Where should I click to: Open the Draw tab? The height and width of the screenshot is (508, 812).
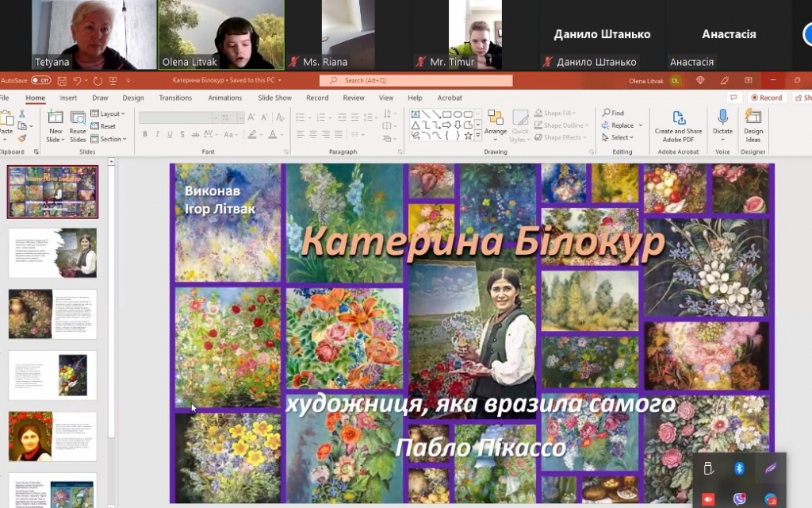pyautogui.click(x=100, y=98)
